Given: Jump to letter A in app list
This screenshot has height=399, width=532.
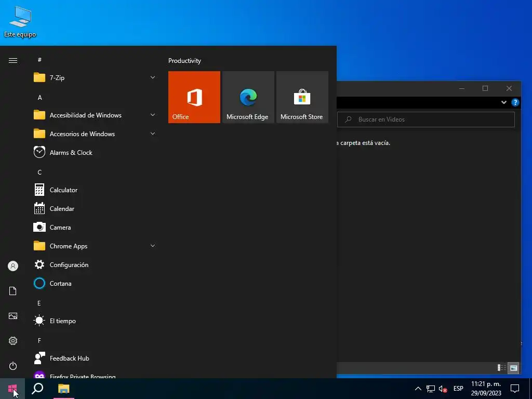Looking at the screenshot, I should point(39,97).
